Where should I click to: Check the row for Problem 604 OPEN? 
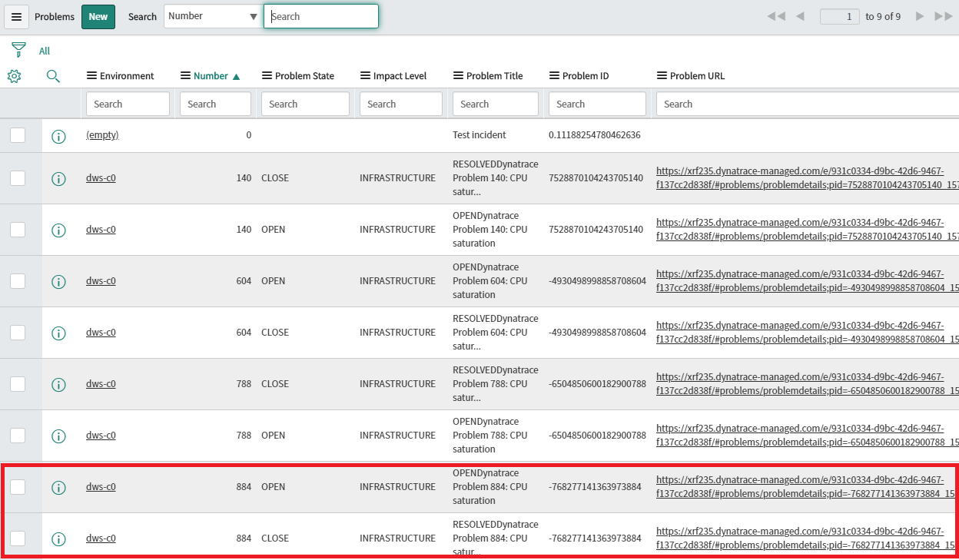coord(18,281)
